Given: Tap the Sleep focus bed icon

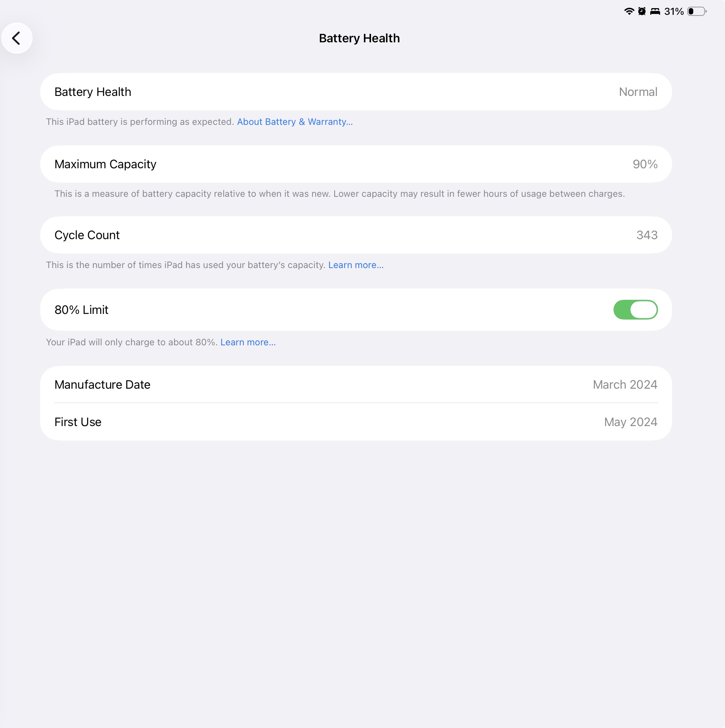Looking at the screenshot, I should pos(655,11).
